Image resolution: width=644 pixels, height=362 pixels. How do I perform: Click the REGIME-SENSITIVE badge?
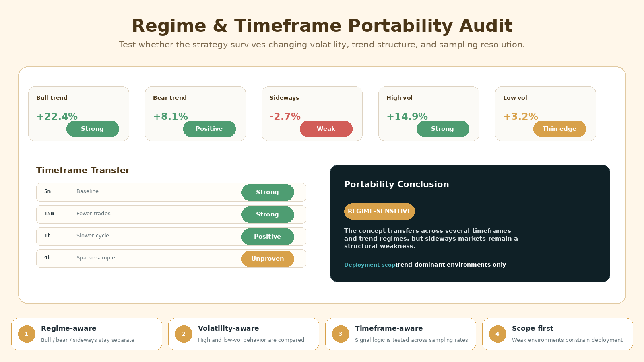point(380,211)
